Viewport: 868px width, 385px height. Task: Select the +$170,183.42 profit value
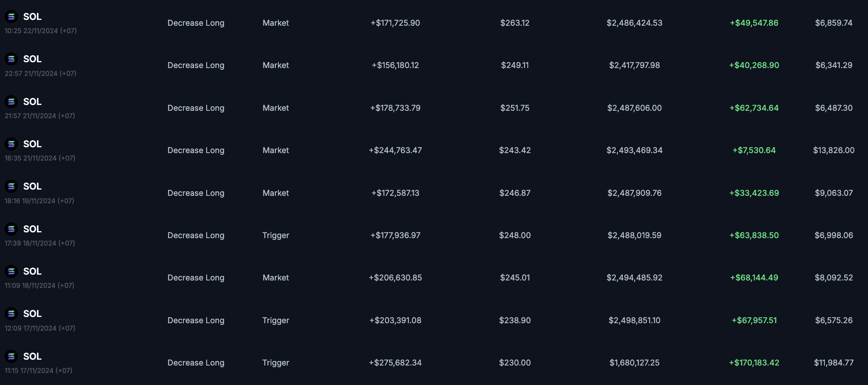point(754,363)
